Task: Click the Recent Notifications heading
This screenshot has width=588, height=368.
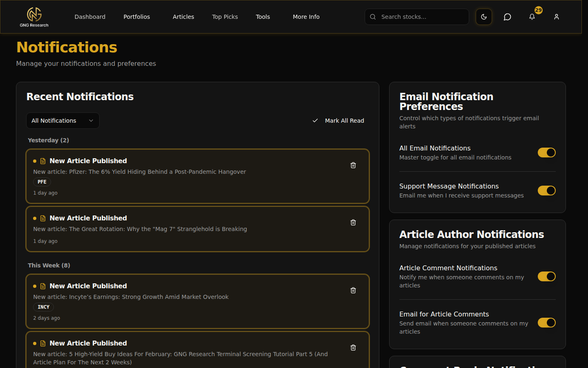Action: pos(80,97)
